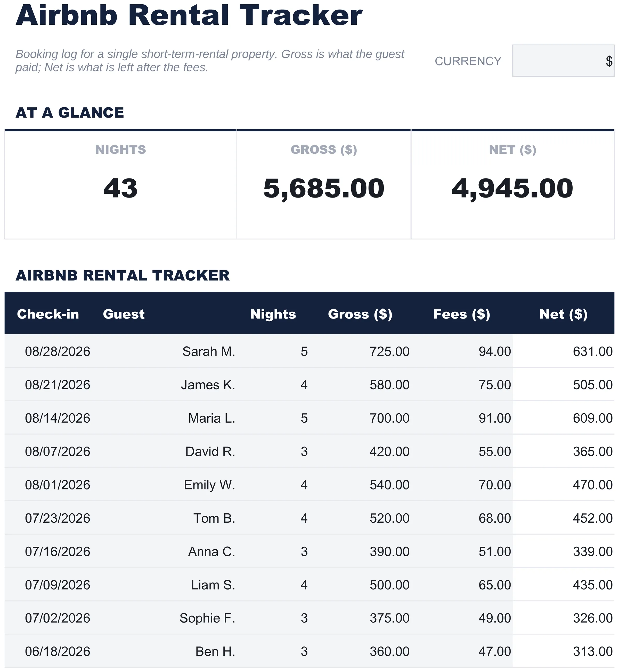Click net value 326.00
The height and width of the screenshot is (672, 619).
coord(592,618)
